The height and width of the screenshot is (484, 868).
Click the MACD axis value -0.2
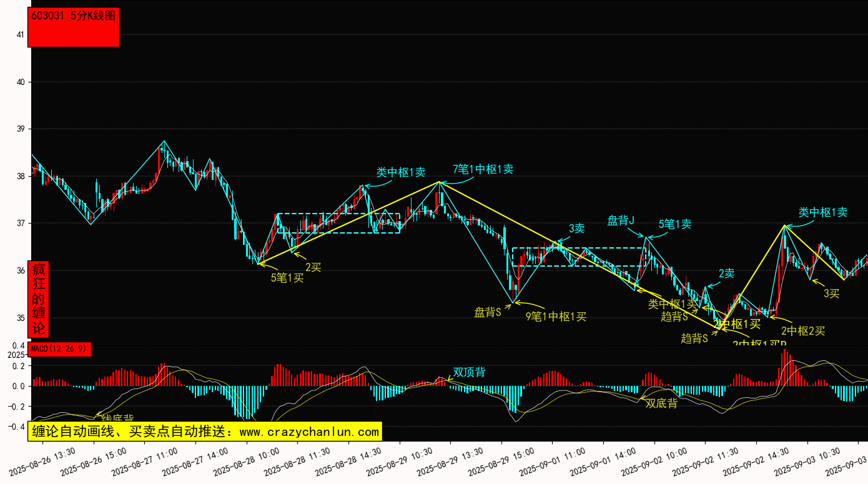point(17,407)
